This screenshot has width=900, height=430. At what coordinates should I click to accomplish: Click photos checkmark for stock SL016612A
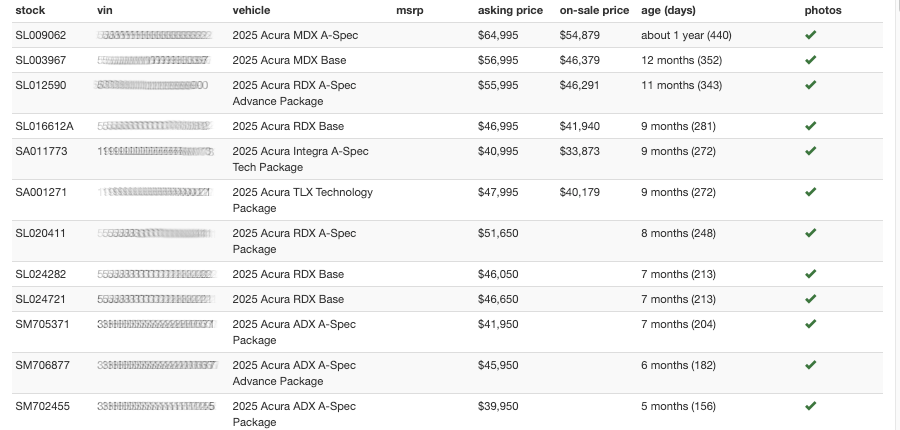810,126
